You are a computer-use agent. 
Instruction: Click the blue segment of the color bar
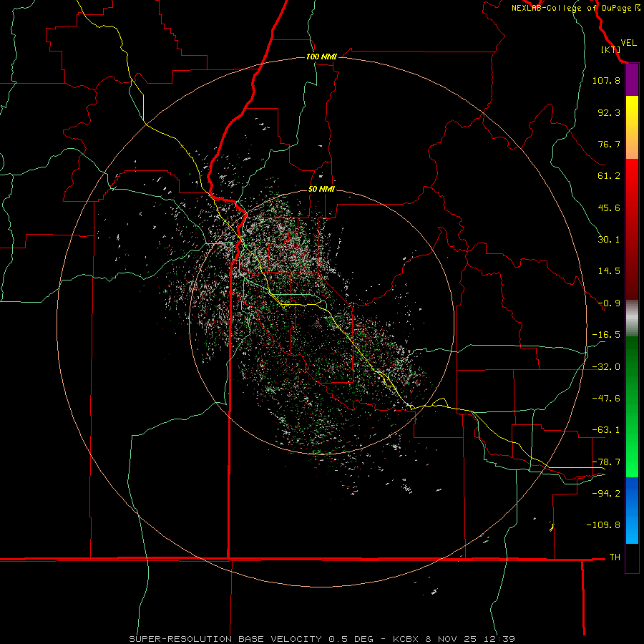(x=632, y=510)
